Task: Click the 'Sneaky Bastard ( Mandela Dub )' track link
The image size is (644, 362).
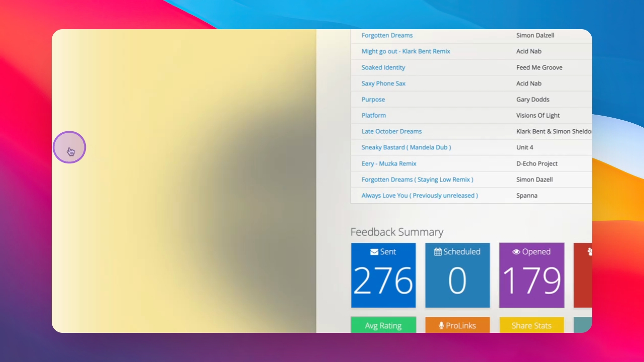Action: click(406, 147)
